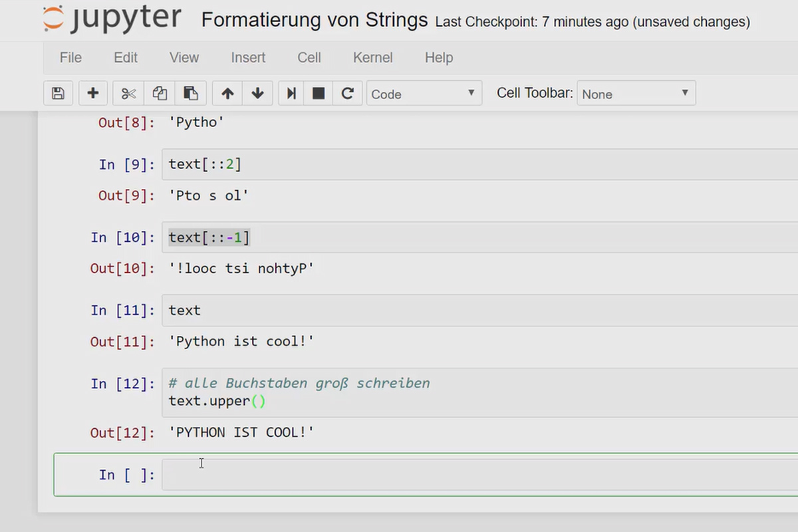This screenshot has height=532, width=798.
Task: Click into the empty input cell
Action: [479, 475]
